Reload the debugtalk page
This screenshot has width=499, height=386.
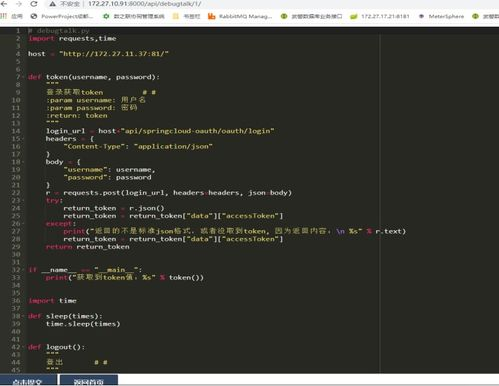pyautogui.click(x=34, y=4)
